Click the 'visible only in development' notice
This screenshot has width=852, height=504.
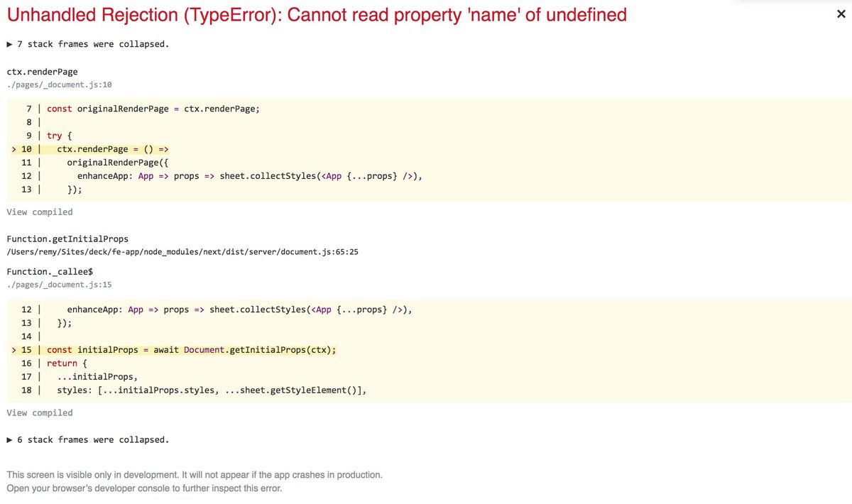click(x=194, y=474)
